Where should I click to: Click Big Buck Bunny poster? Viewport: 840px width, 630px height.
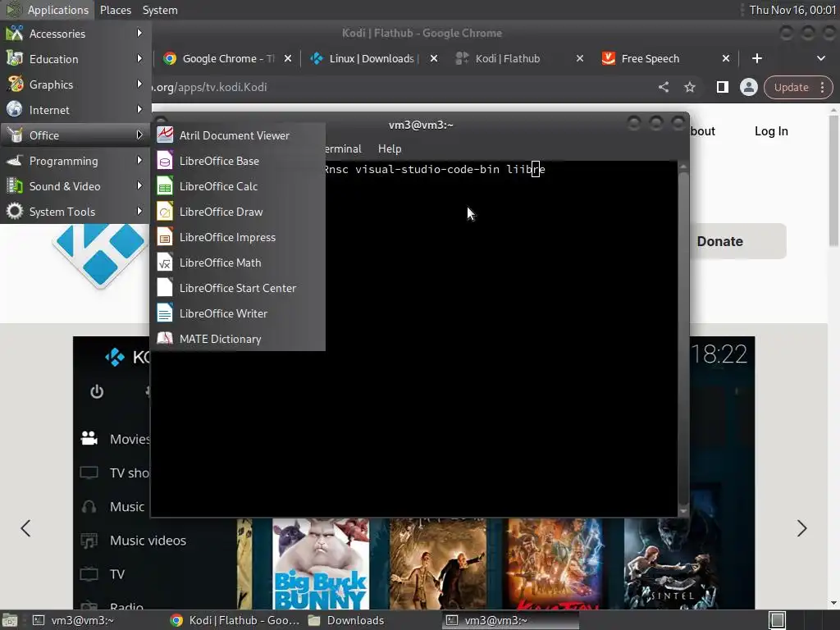point(321,564)
